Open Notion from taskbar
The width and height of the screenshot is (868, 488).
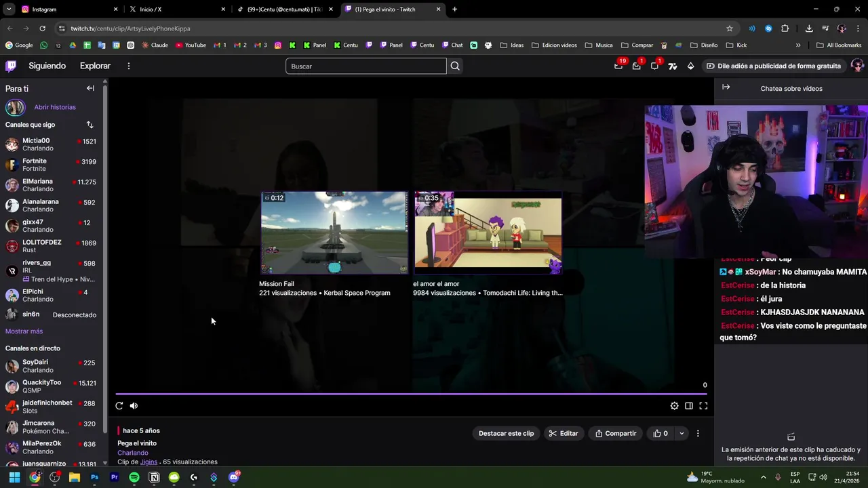coord(154,477)
